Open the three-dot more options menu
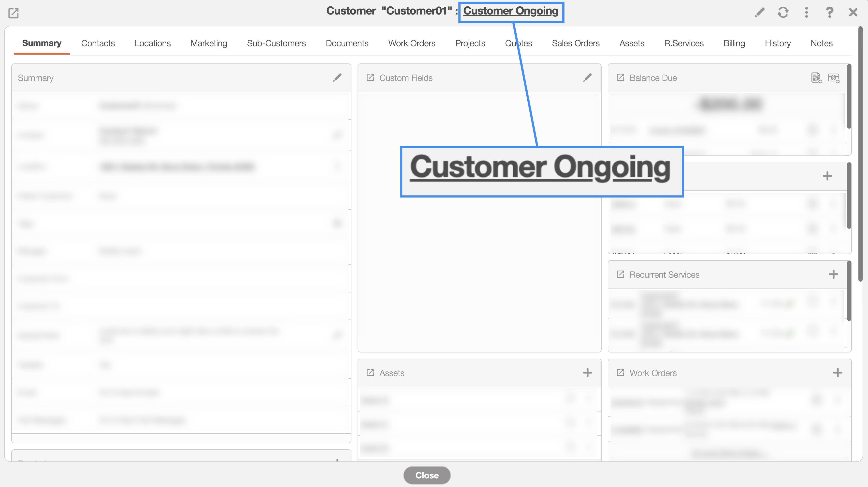 pyautogui.click(x=806, y=13)
